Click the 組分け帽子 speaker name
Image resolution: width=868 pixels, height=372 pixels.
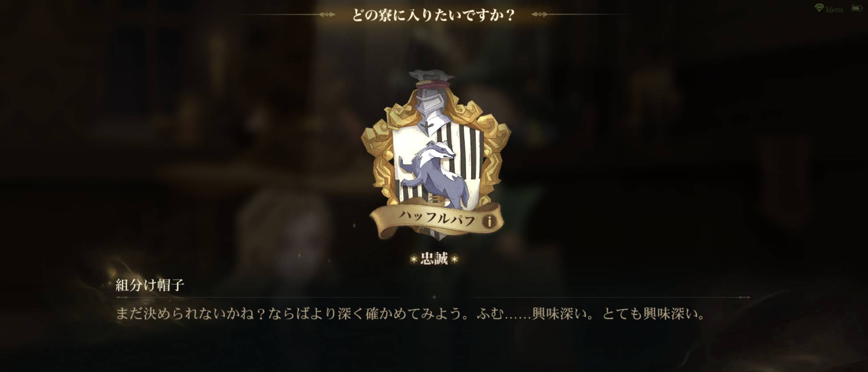(150, 285)
